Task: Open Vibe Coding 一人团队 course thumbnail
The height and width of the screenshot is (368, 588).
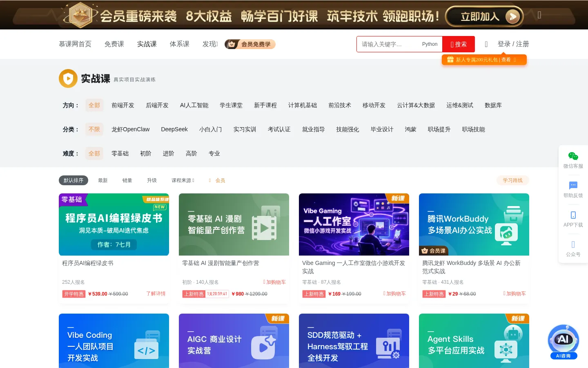Action: pyautogui.click(x=114, y=341)
